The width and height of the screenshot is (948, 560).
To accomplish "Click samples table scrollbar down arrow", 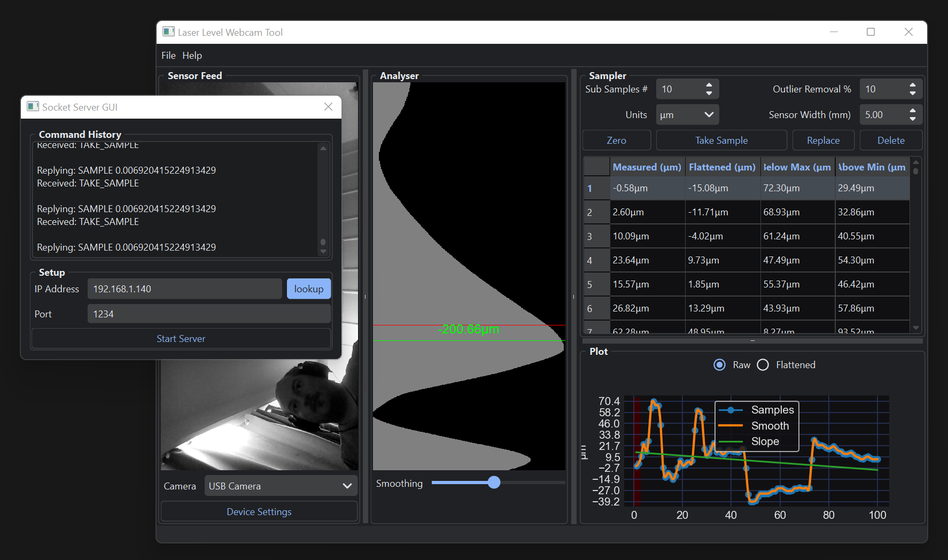I will (916, 328).
